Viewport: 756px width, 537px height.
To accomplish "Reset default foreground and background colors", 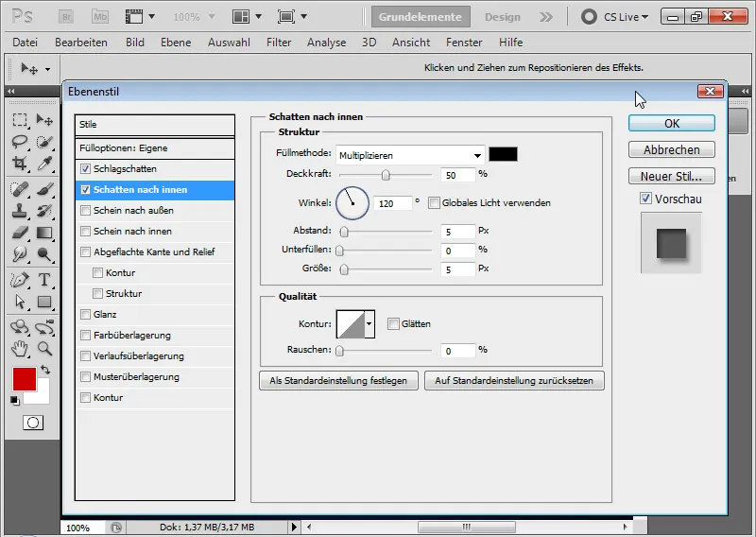I will (15, 401).
